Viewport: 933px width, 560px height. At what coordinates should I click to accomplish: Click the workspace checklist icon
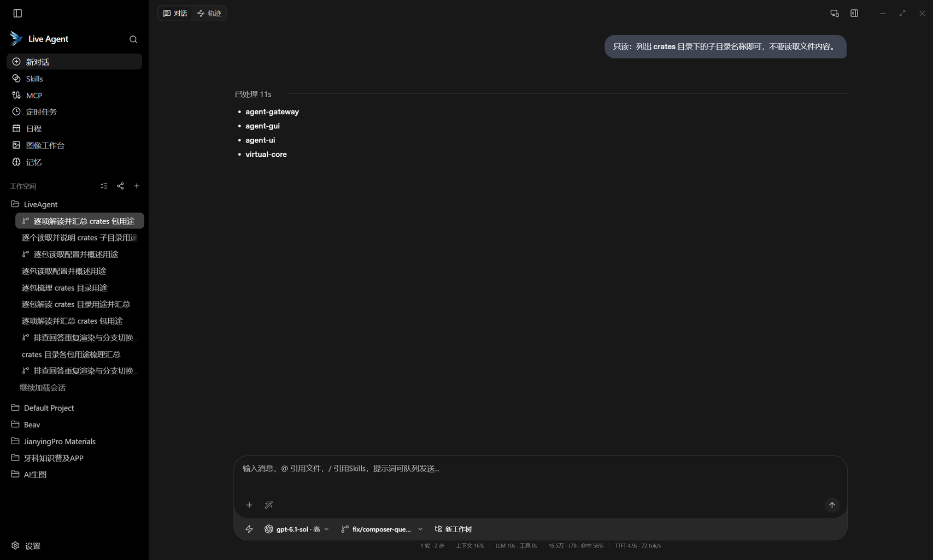coord(104,186)
